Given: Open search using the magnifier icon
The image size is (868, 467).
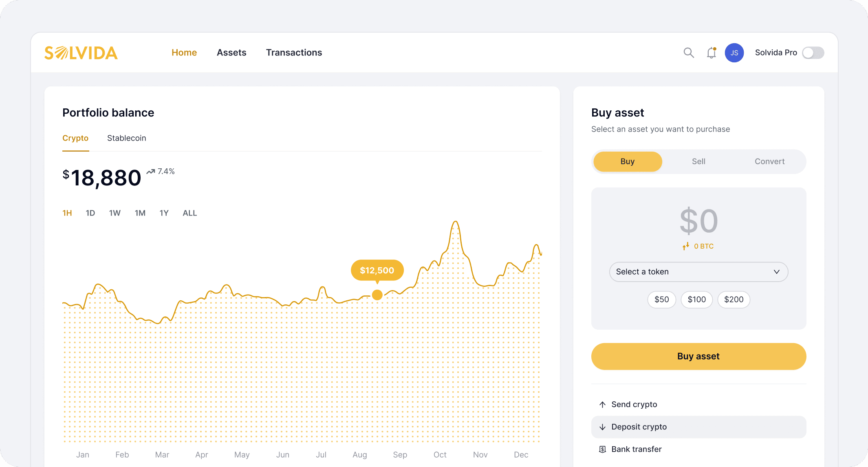Looking at the screenshot, I should [689, 53].
